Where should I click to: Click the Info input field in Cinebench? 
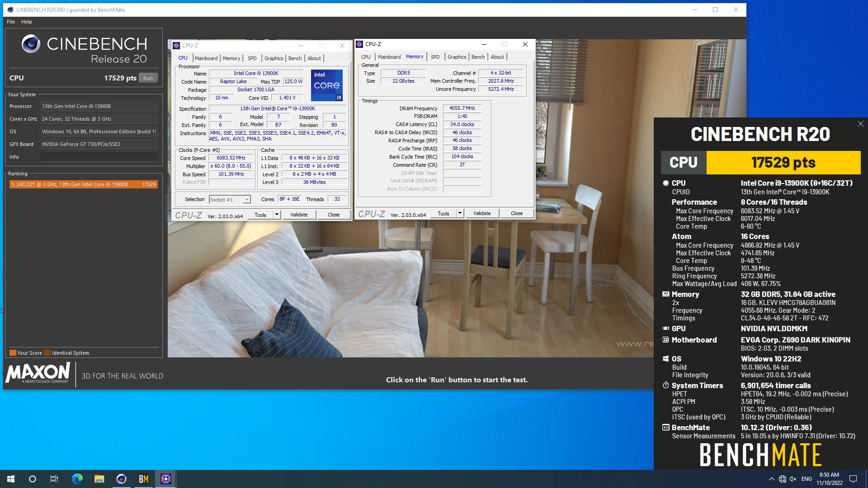click(99, 157)
